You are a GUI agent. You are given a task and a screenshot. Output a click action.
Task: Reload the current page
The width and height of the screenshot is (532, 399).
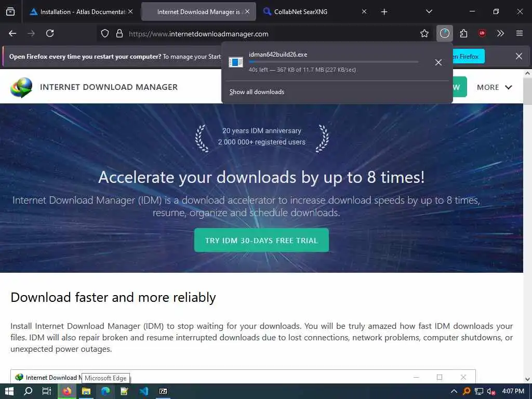pyautogui.click(x=50, y=33)
